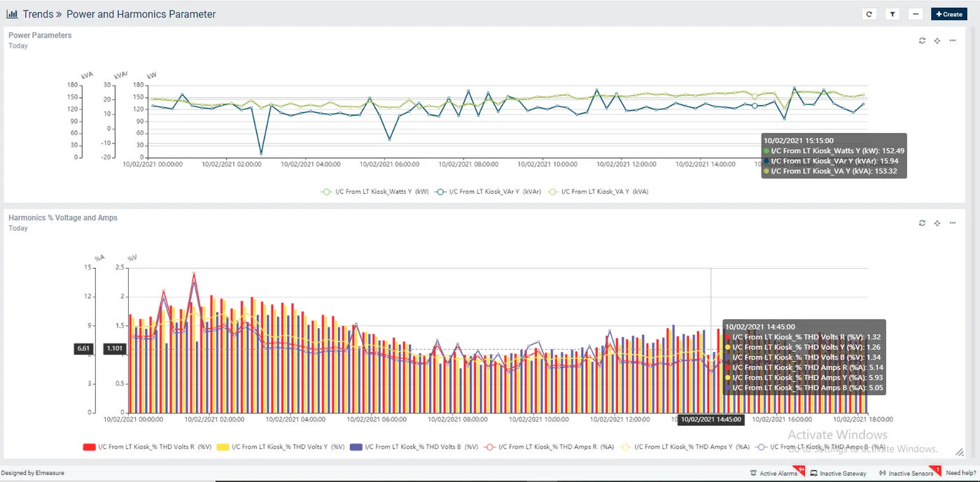The height and width of the screenshot is (482, 980).
Task: Click the Harmonics % Voltage and Amps title
Action: (63, 218)
